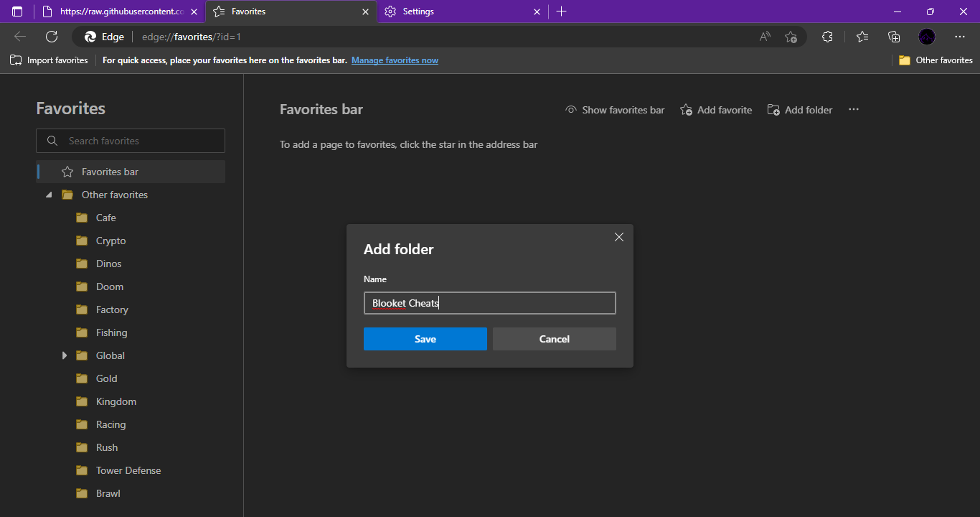Open the Collections panel
The height and width of the screenshot is (517, 980).
click(893, 36)
